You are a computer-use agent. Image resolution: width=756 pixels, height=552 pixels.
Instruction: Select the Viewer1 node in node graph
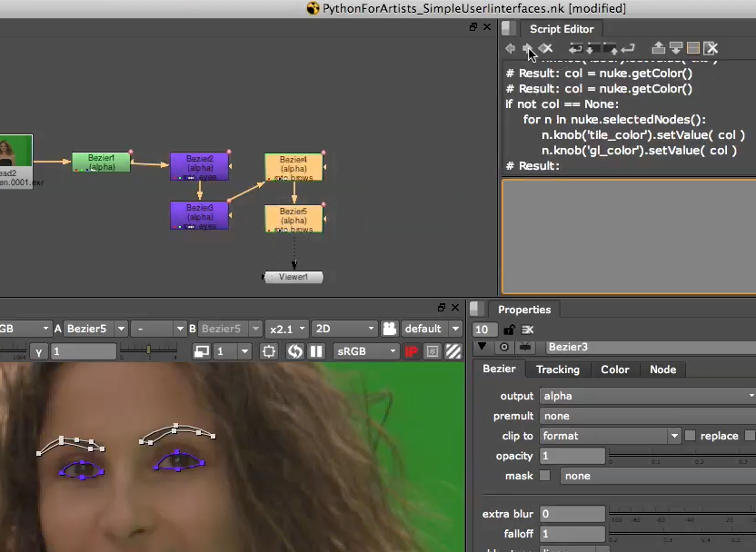(292, 277)
